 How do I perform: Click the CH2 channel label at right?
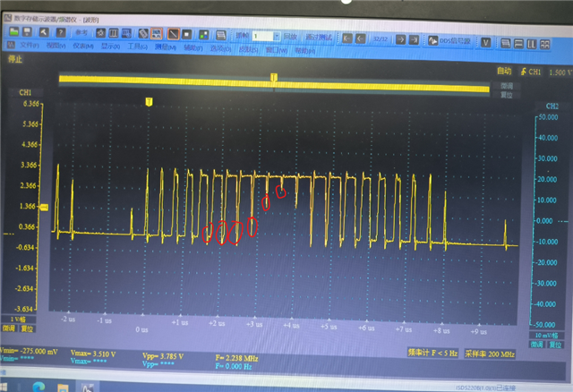[552, 106]
